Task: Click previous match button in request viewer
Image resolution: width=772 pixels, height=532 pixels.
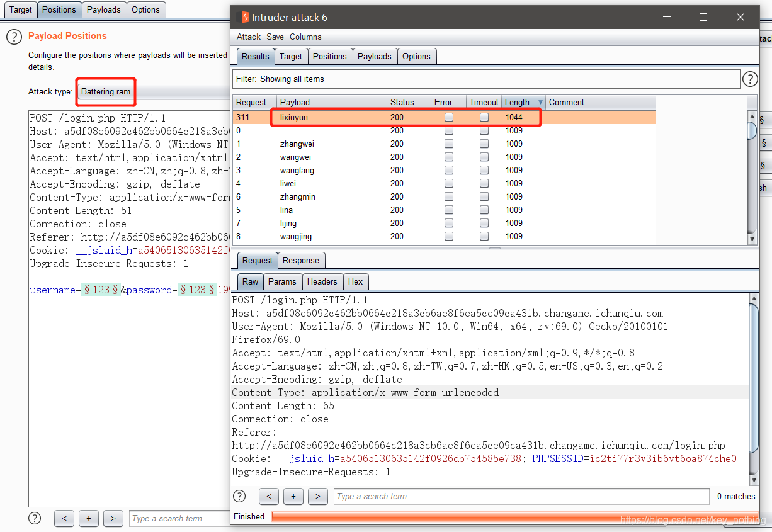Action: coord(269,496)
